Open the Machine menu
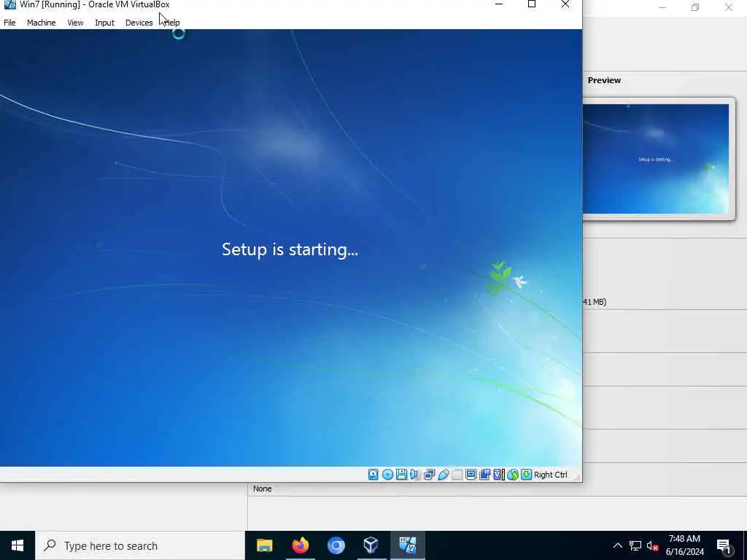This screenshot has height=560, width=747. [x=41, y=23]
